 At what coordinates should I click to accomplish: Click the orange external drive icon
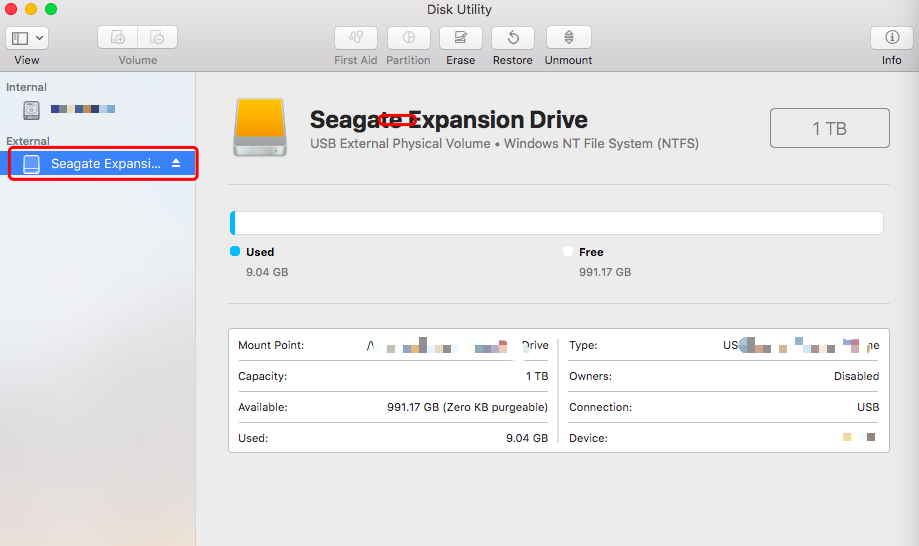point(260,127)
